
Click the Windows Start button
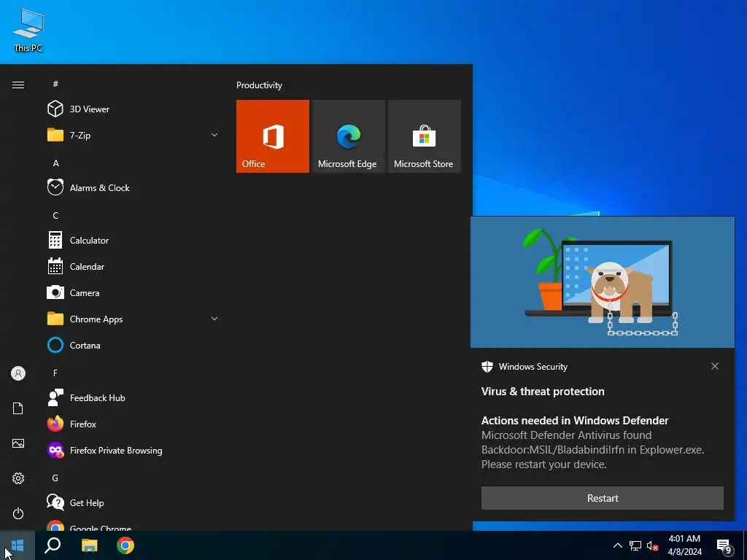coord(18,545)
